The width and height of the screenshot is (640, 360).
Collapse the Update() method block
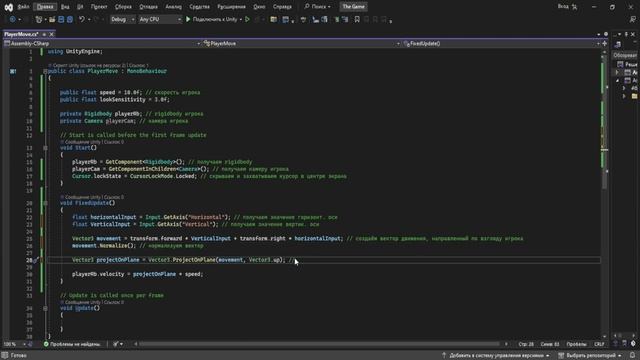pos(45,308)
